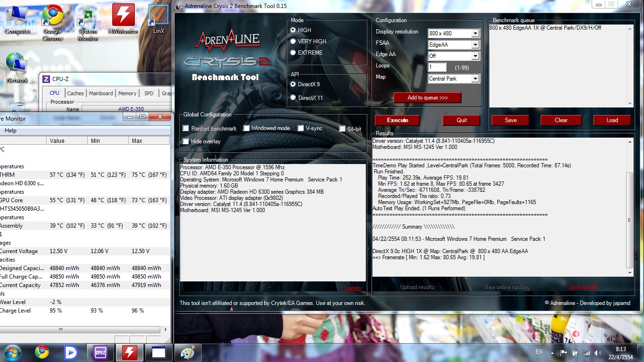Choose the DirectX 9 API option
The height and width of the screenshot is (362, 644).
pyautogui.click(x=293, y=84)
